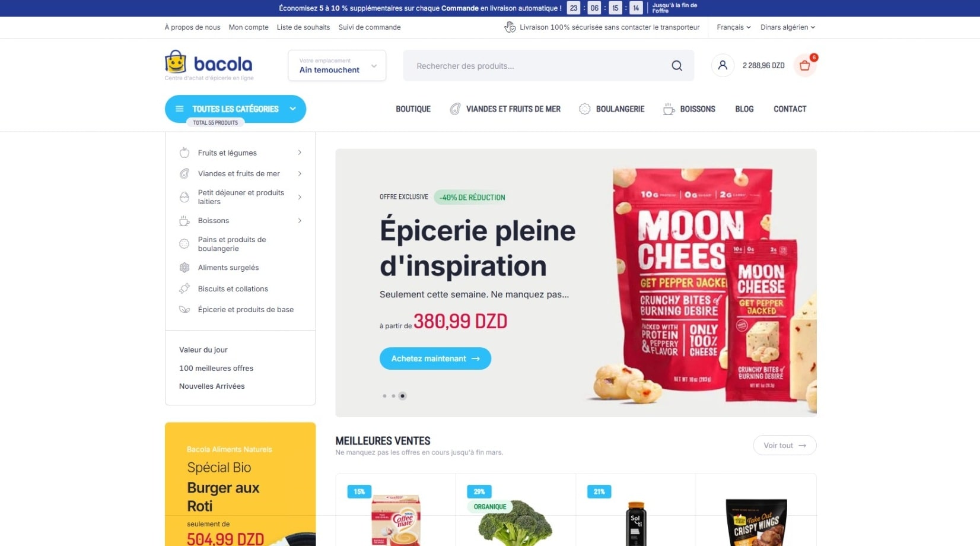The height and width of the screenshot is (546, 980).
Task: Click the user account icon
Action: (x=723, y=65)
